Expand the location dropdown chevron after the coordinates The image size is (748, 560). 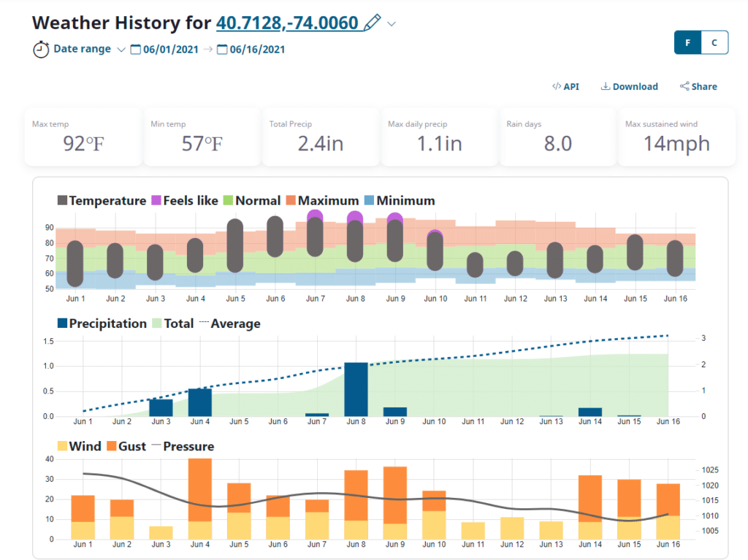click(x=392, y=24)
